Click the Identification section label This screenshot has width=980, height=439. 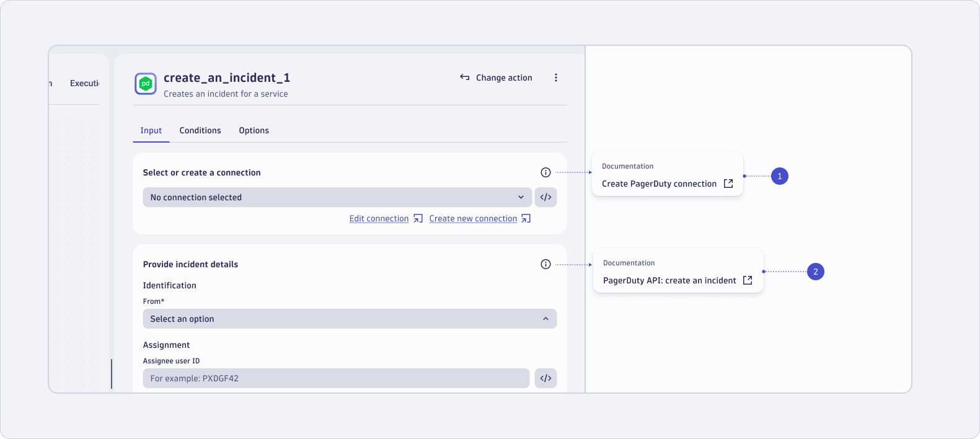pyautogui.click(x=169, y=285)
